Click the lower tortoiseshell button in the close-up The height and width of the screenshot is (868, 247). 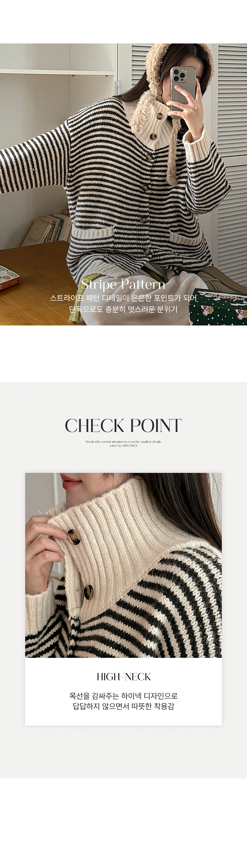(89, 592)
